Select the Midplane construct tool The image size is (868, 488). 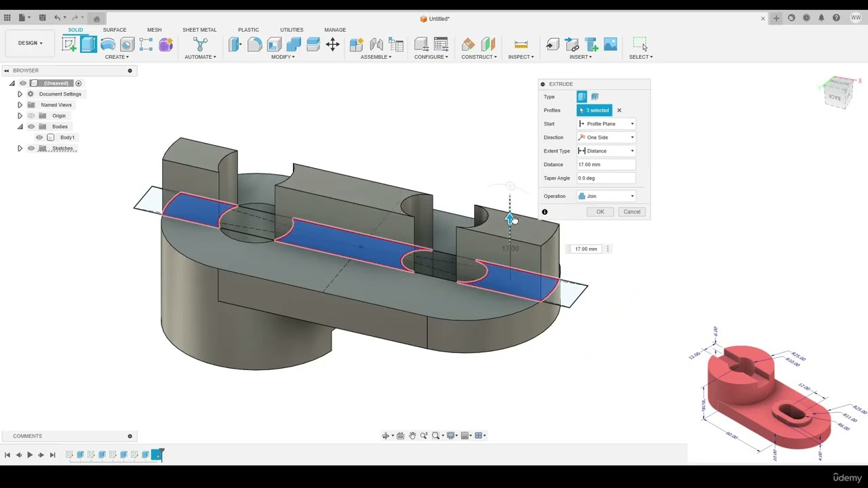[x=488, y=45]
